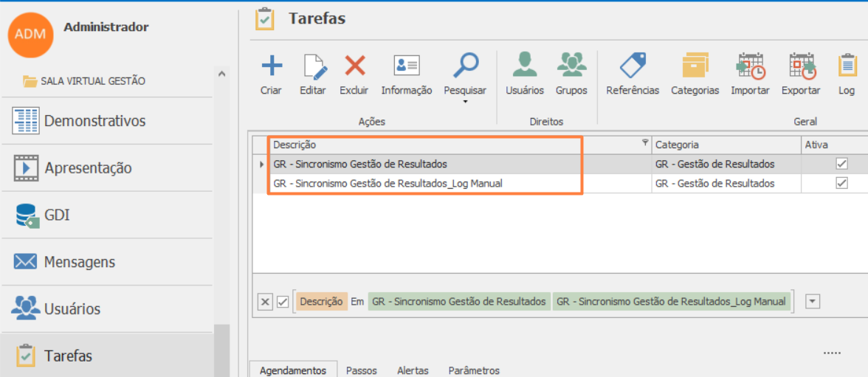Image resolution: width=868 pixels, height=377 pixels.
Task: Click the Exportar calendar icon
Action: click(801, 66)
